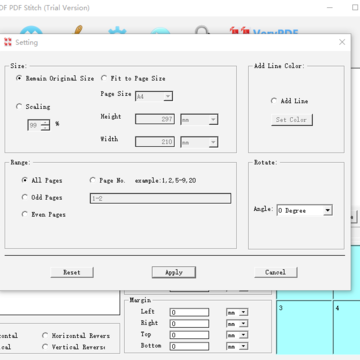
Task: Click the Setting dialog title icon
Action: [8, 42]
